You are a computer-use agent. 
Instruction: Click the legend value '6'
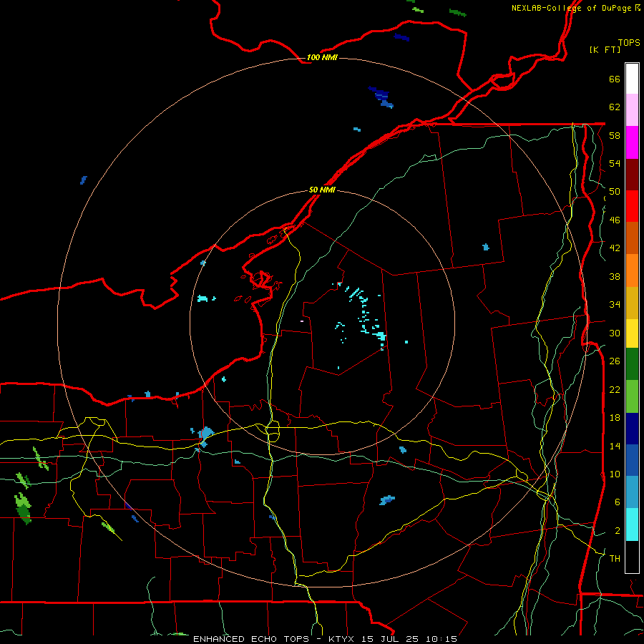click(x=618, y=502)
